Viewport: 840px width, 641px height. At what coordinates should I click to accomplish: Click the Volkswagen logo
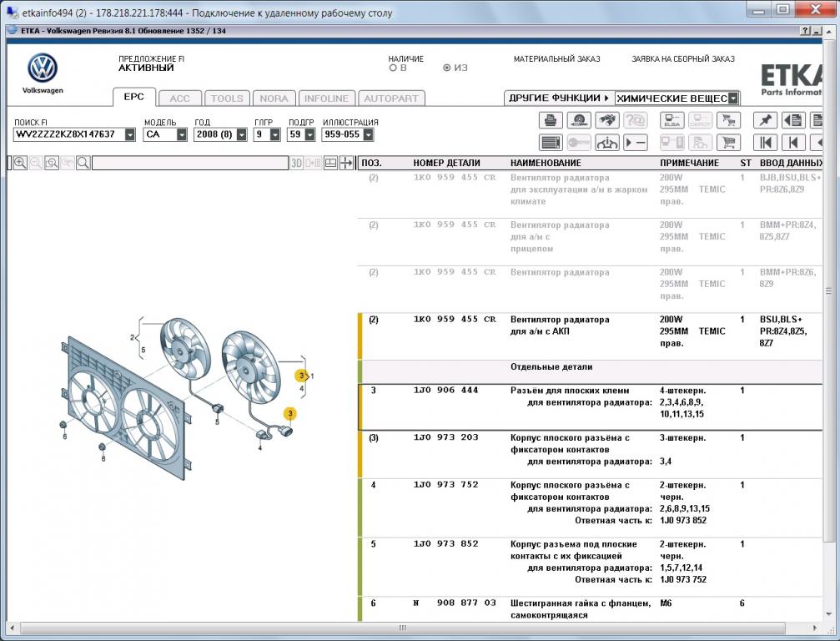pos(43,68)
